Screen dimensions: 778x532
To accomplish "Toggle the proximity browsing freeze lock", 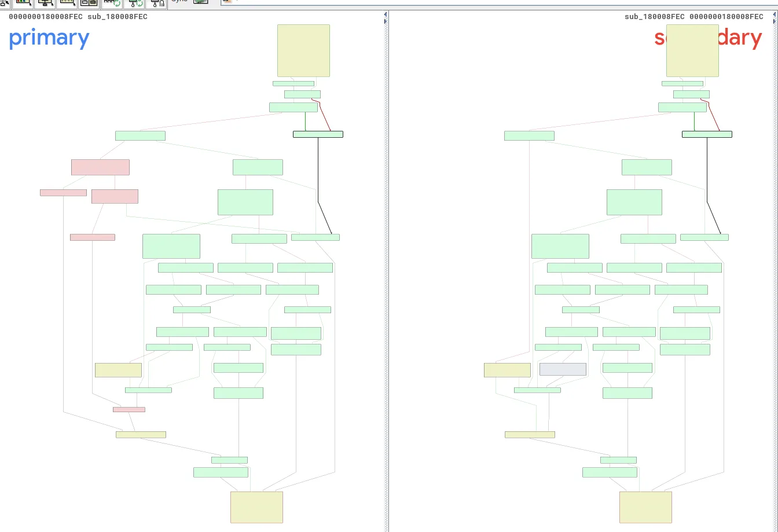I will (x=157, y=3).
